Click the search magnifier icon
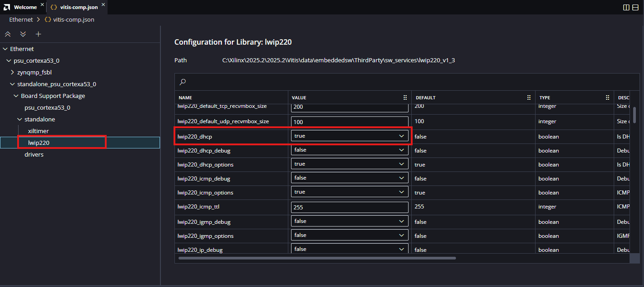 click(183, 82)
